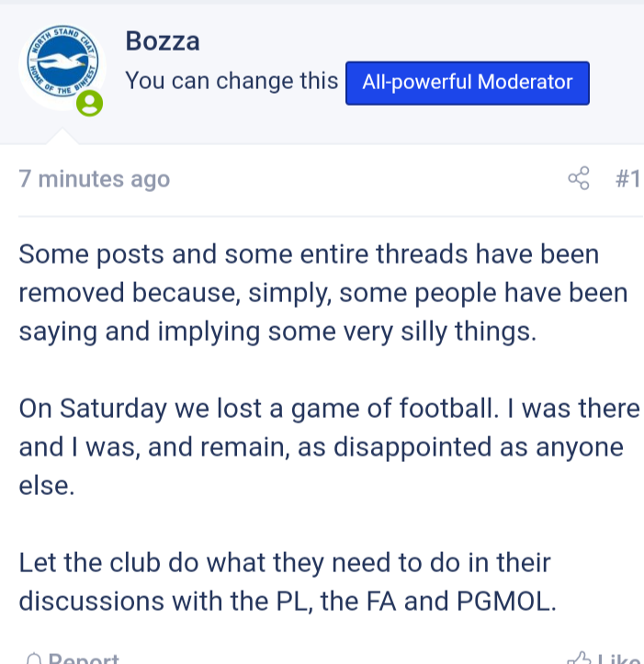644x664 pixels.
Task: Click the share post icon
Action: pos(579,178)
